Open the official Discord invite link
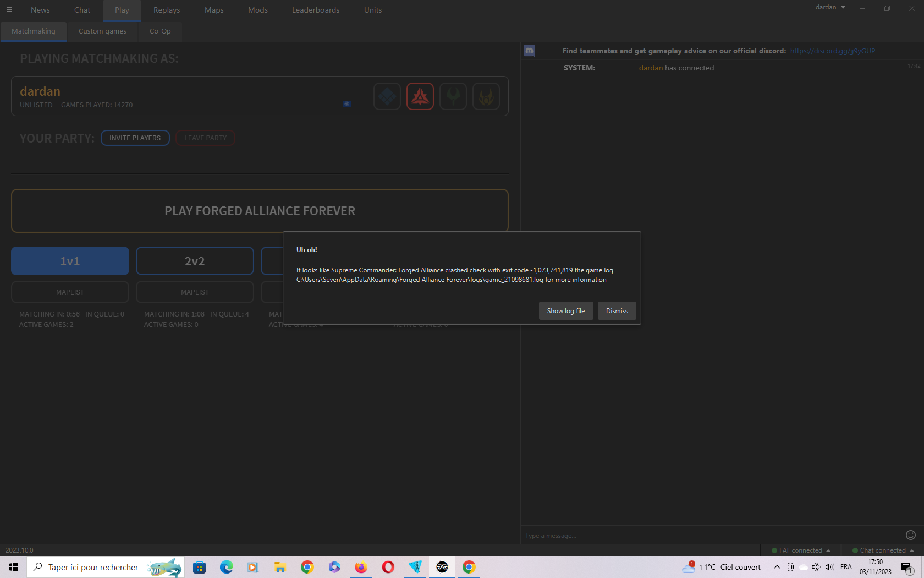The height and width of the screenshot is (578, 924). 833,51
